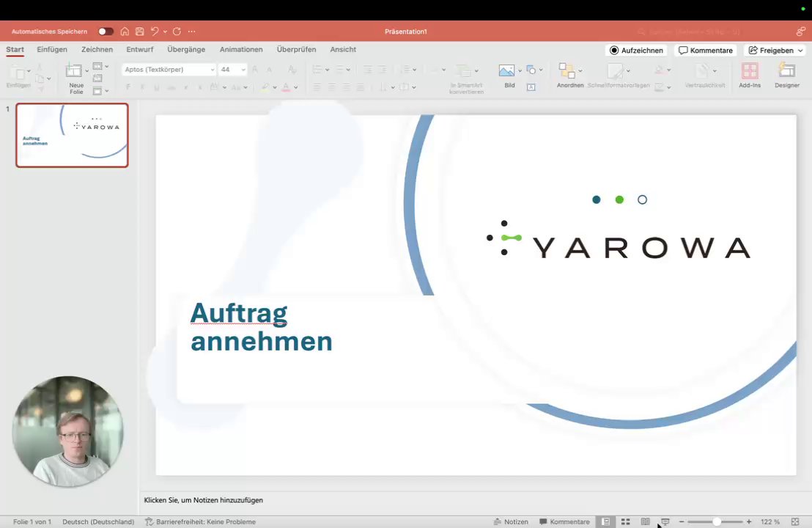Click the Yarowa logo image on slide

[x=618, y=239]
